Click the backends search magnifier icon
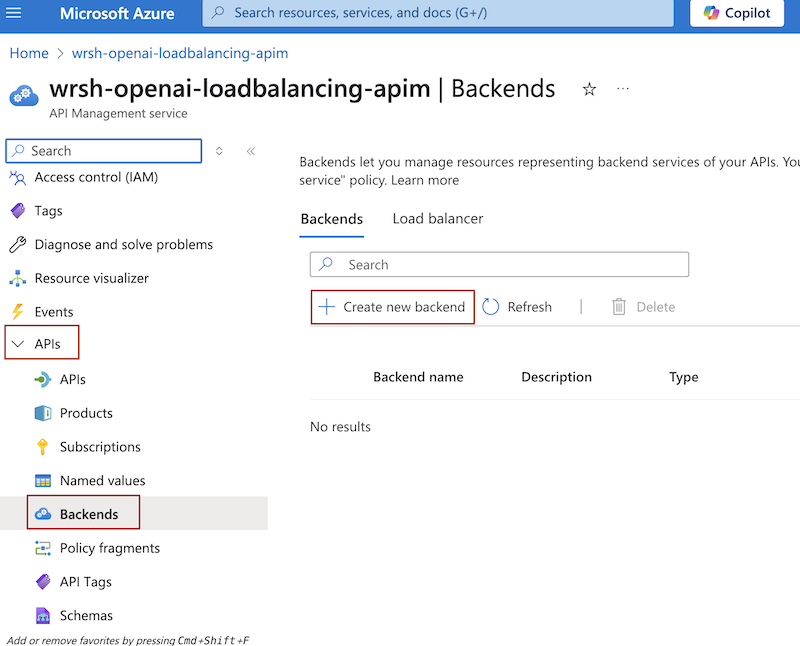The height and width of the screenshot is (646, 800). (326, 264)
